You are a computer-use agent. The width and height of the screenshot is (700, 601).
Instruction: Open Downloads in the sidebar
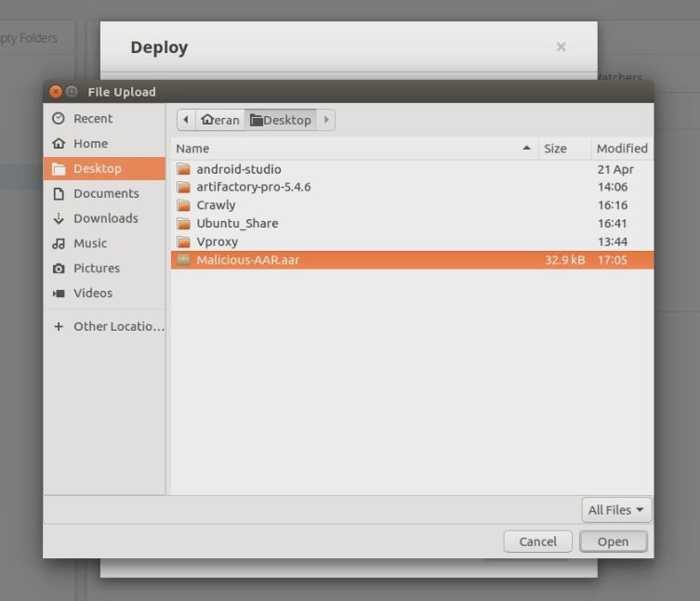[x=105, y=218]
